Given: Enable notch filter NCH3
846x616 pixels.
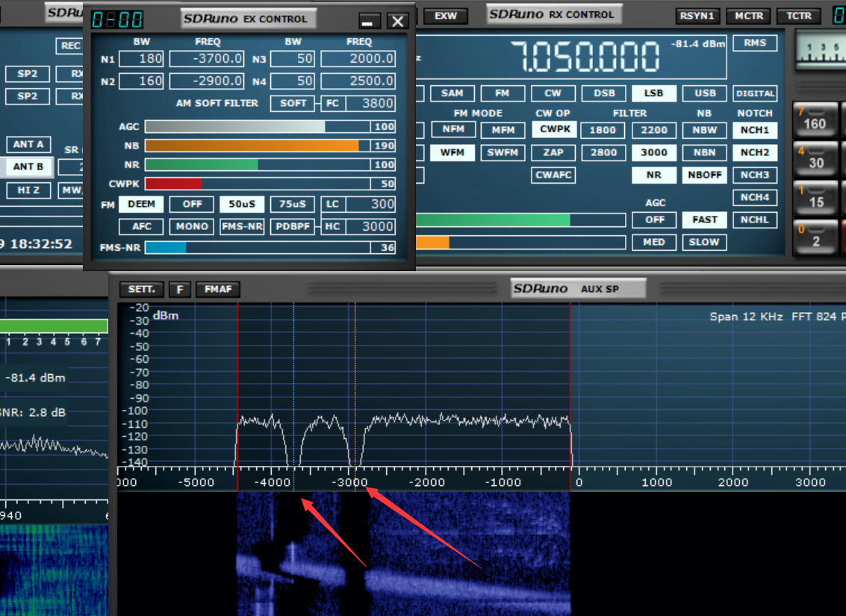Looking at the screenshot, I should click(x=755, y=175).
